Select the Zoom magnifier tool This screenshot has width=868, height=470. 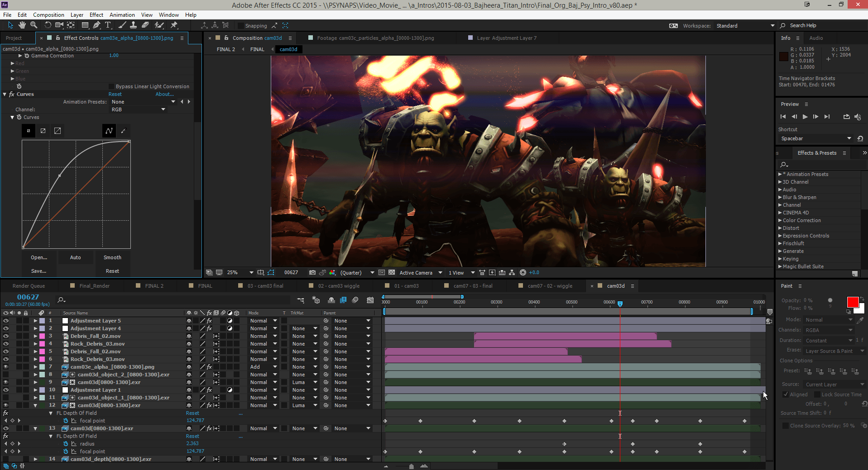pos(34,25)
